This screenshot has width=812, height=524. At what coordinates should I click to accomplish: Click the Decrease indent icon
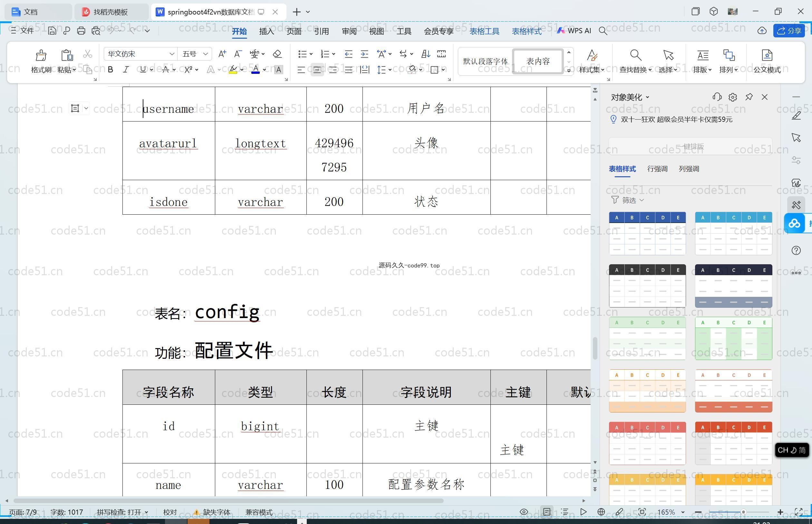pos(348,54)
